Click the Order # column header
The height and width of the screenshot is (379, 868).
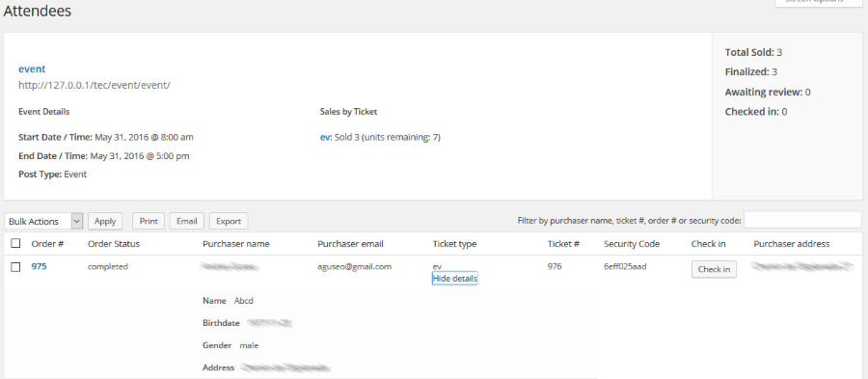[x=47, y=243]
